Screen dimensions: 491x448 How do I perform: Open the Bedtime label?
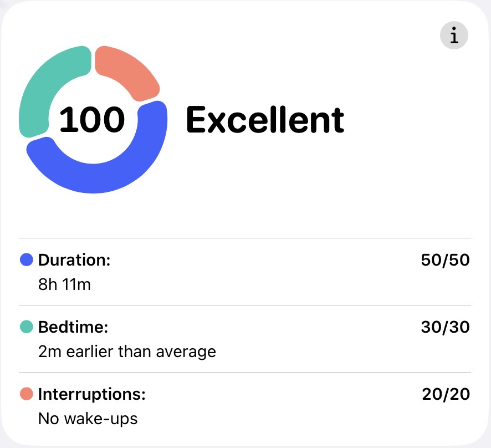73,327
